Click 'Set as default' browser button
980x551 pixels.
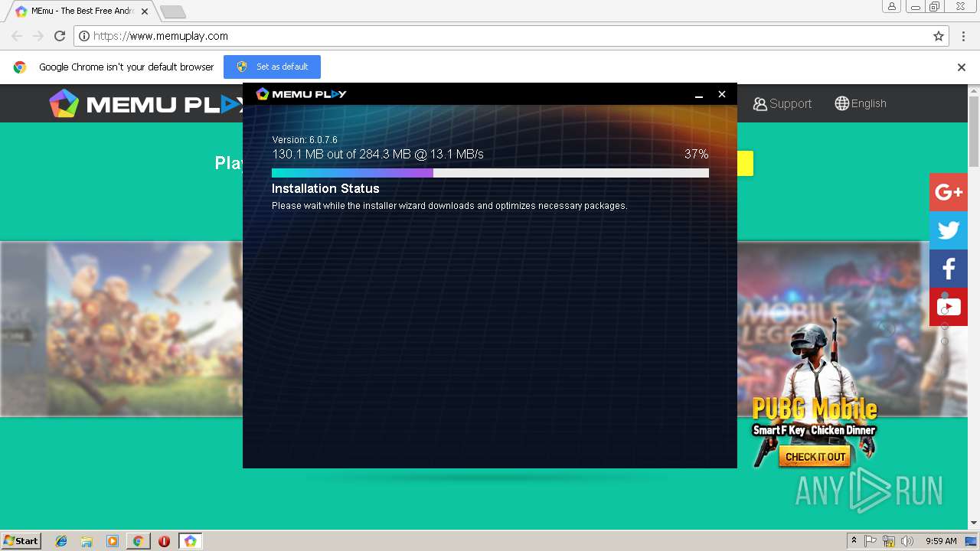(272, 67)
